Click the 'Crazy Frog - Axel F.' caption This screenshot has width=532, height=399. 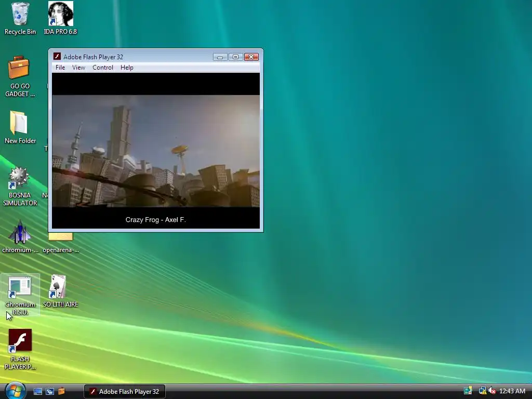[x=156, y=220]
